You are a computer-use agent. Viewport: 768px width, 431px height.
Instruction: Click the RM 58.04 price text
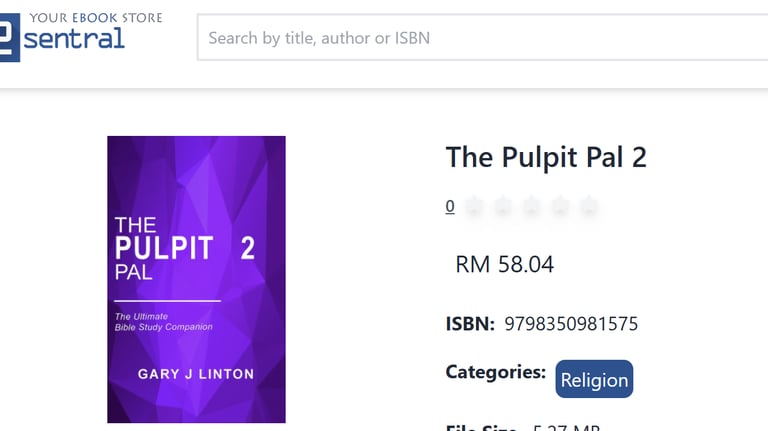point(504,264)
